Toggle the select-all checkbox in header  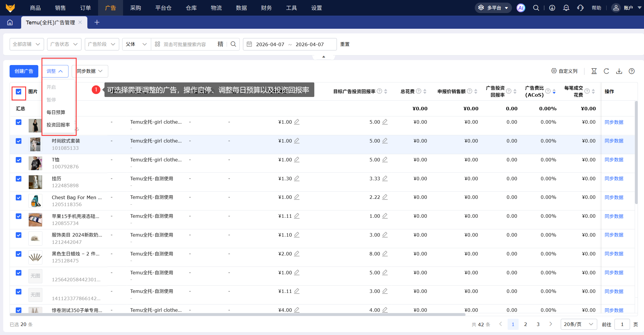[19, 92]
